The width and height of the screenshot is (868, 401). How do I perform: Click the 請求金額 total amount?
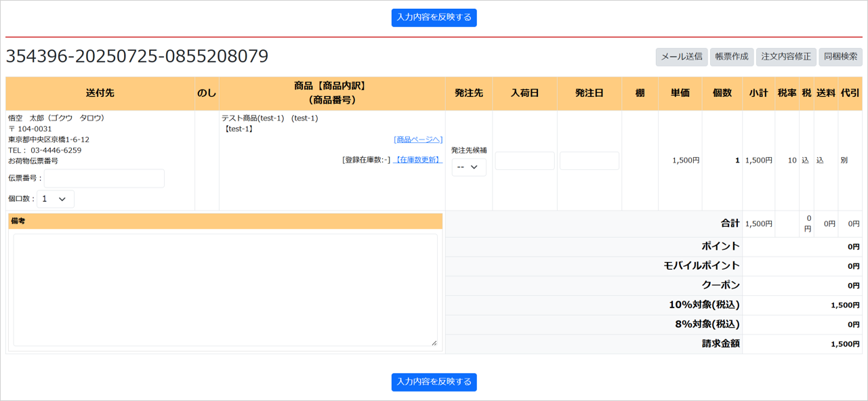click(x=845, y=344)
